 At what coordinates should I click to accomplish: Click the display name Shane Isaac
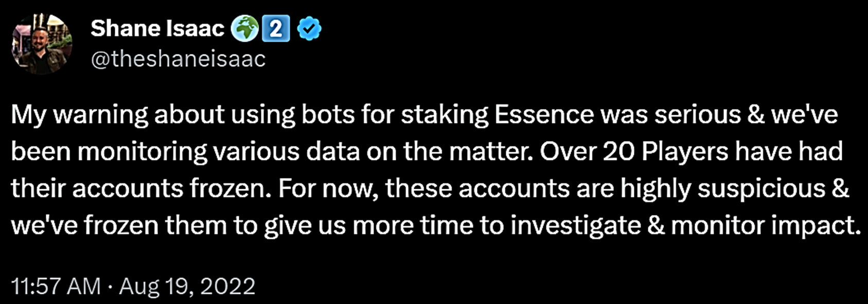[157, 29]
